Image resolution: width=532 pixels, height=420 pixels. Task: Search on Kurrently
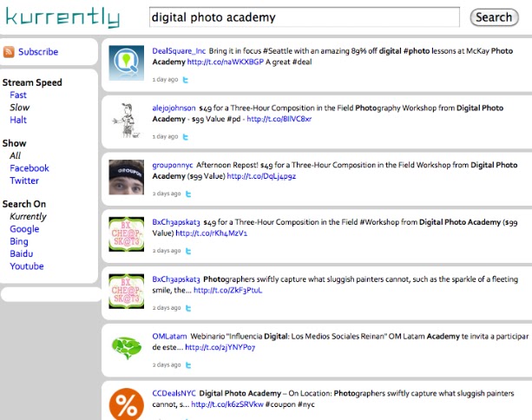[28, 216]
